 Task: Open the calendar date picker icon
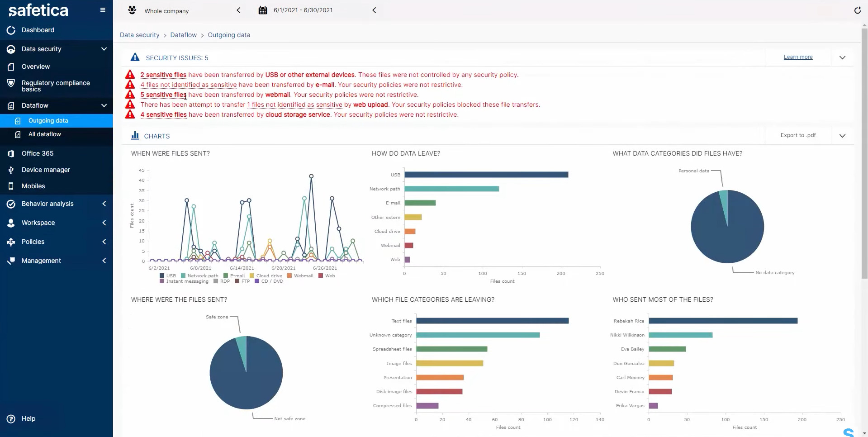pyautogui.click(x=262, y=10)
